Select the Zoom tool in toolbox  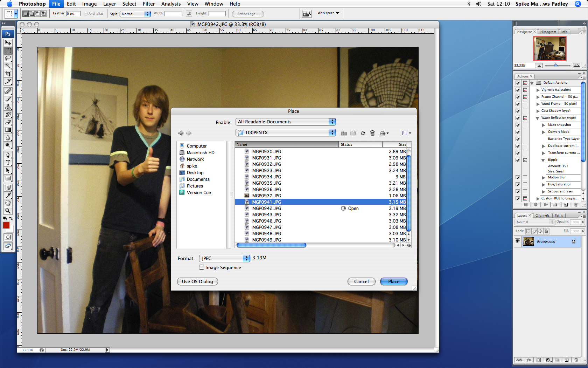[x=8, y=211]
